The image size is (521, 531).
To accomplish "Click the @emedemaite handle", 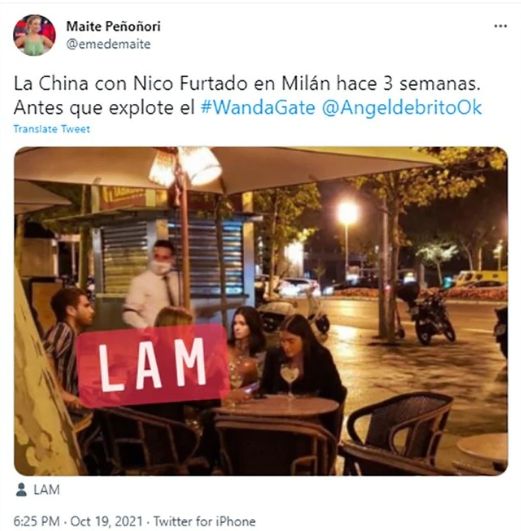I will point(108,44).
